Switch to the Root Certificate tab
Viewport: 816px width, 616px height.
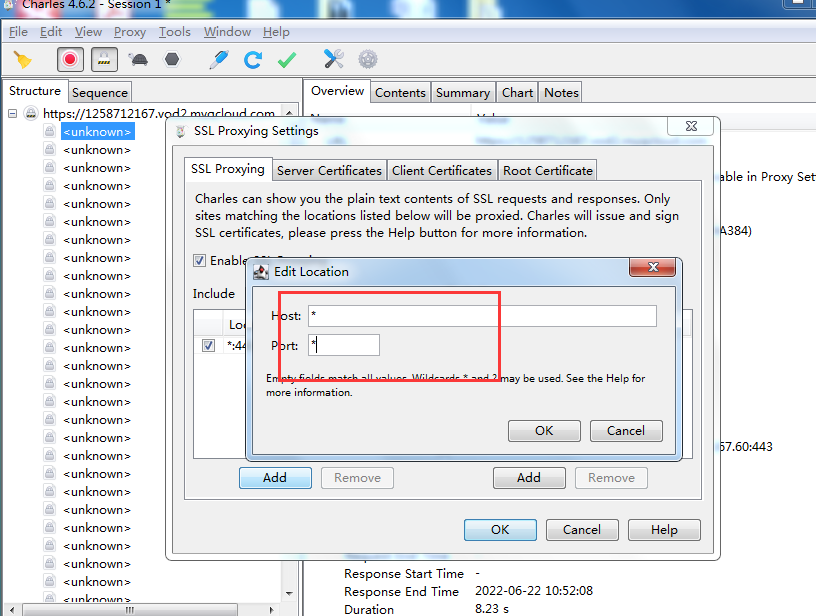(548, 170)
